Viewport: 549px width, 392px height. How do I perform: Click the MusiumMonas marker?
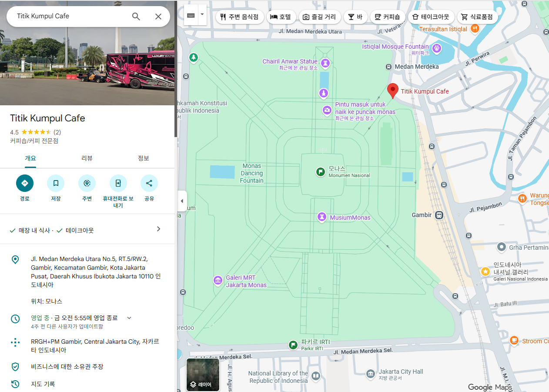pos(321,217)
